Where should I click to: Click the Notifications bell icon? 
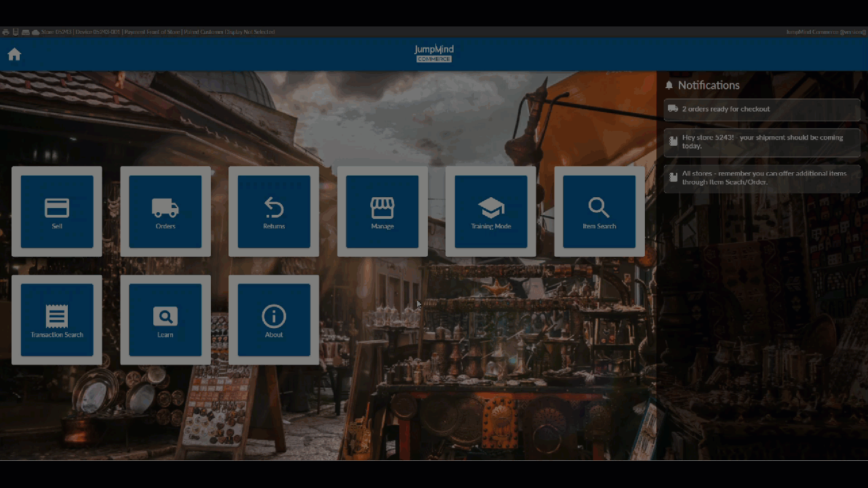click(669, 85)
